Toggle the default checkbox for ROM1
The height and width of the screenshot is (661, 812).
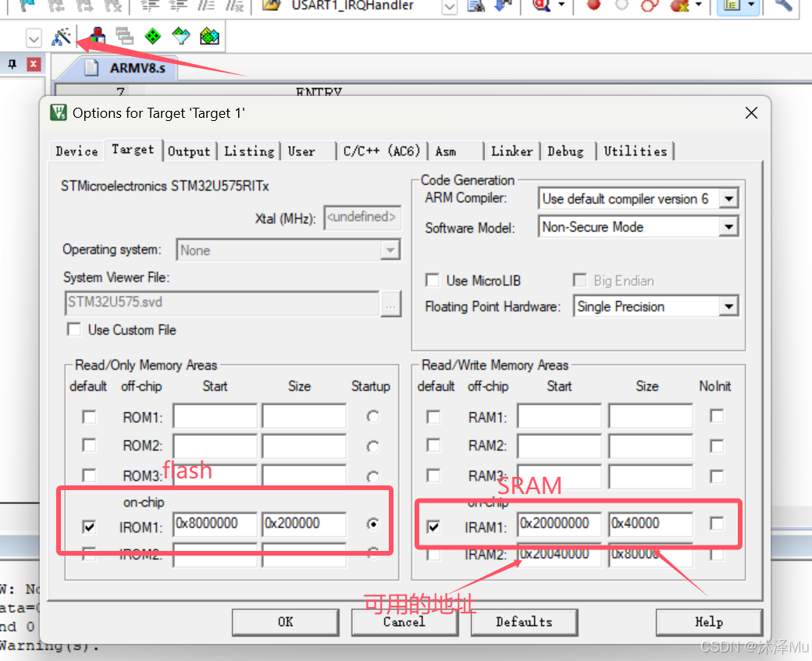tap(89, 417)
